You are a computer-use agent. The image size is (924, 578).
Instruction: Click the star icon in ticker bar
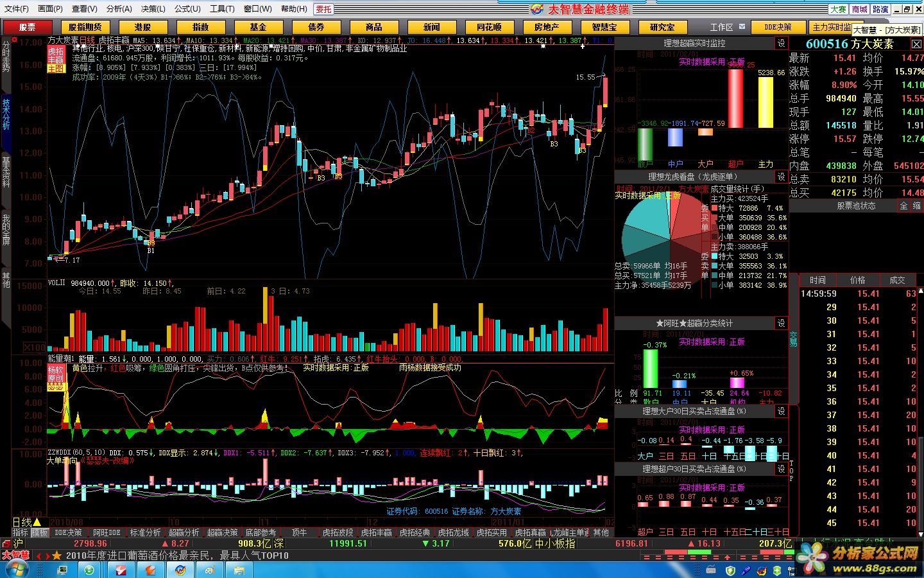[x=57, y=556]
